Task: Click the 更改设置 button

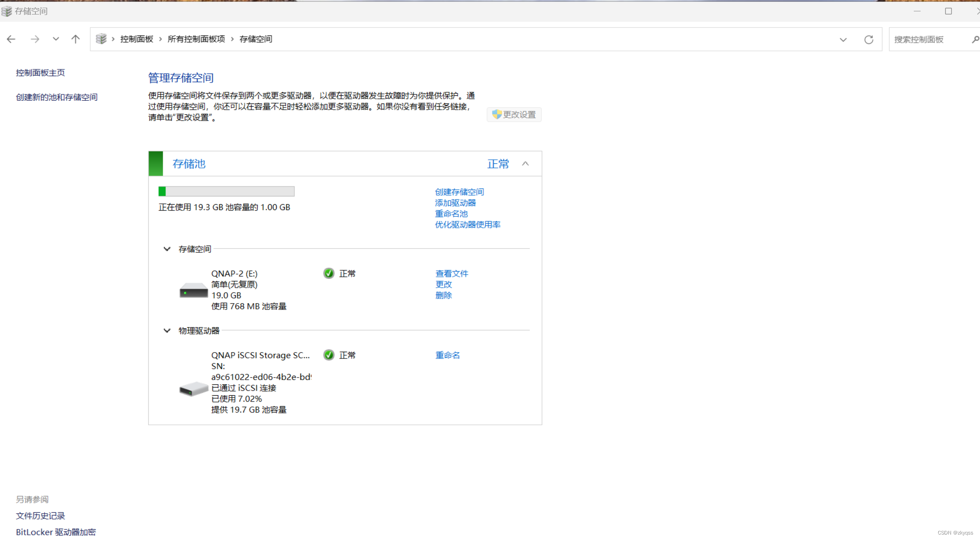Action: (x=514, y=115)
